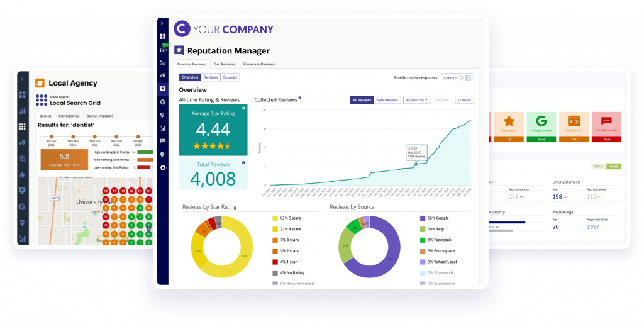
Task: Open the Showcase Reviews tab
Action: pos(258,64)
